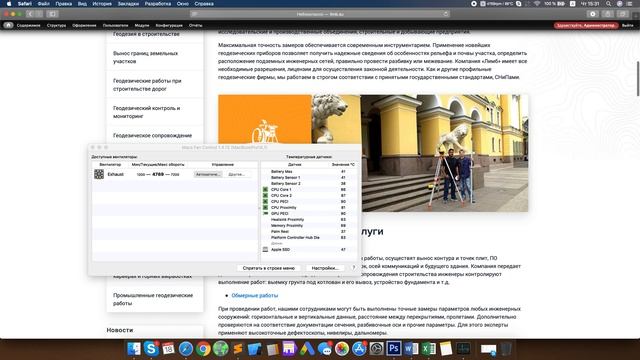Open App Store from the dock

pyautogui.click(x=359, y=349)
